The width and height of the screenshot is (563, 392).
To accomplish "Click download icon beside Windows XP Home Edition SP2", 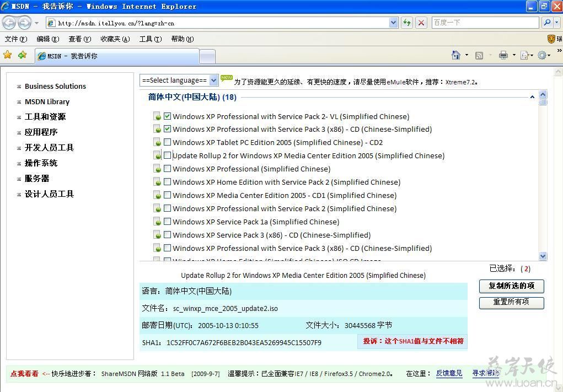I will pyautogui.click(x=157, y=182).
